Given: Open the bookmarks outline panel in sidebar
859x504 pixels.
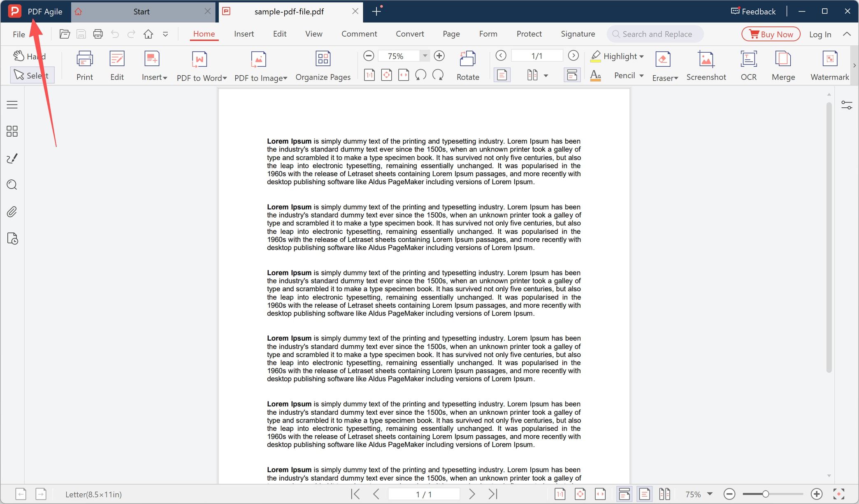Looking at the screenshot, I should click(12, 105).
